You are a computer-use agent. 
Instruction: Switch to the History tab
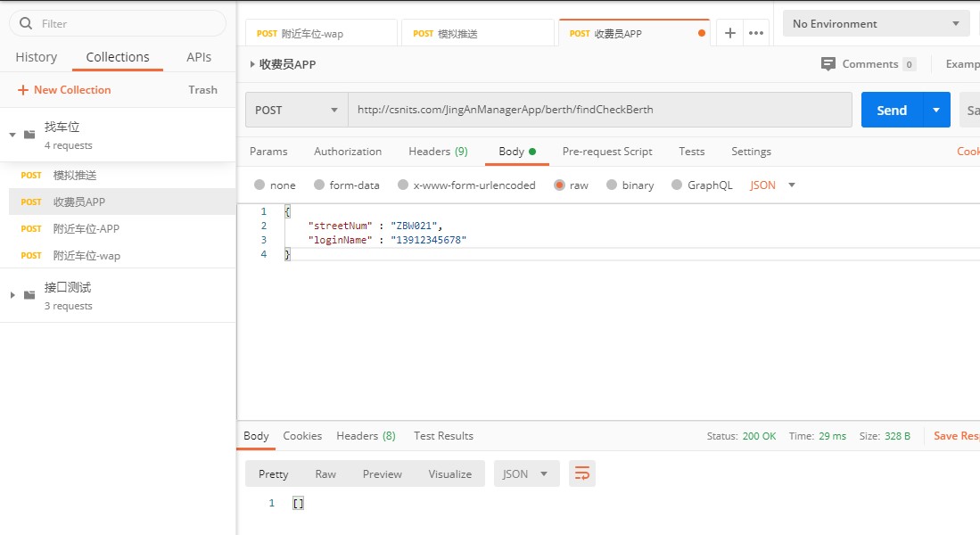tap(37, 57)
